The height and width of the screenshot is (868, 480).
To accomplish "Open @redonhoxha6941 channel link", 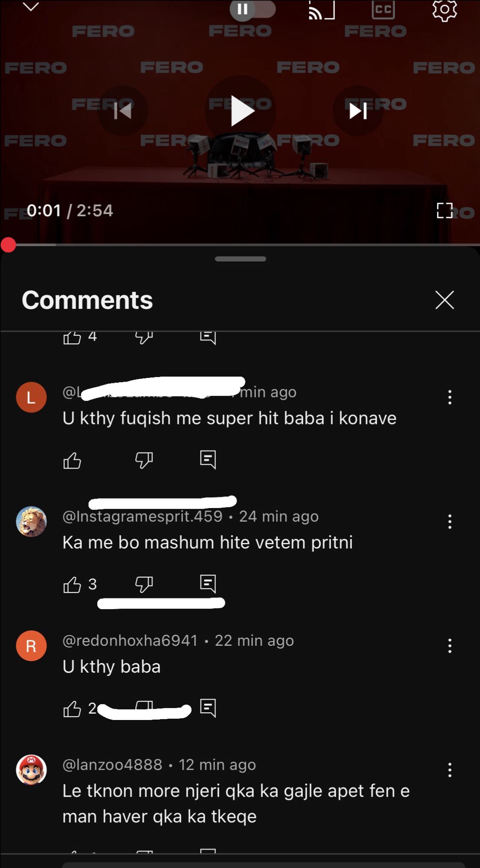I will point(130,641).
